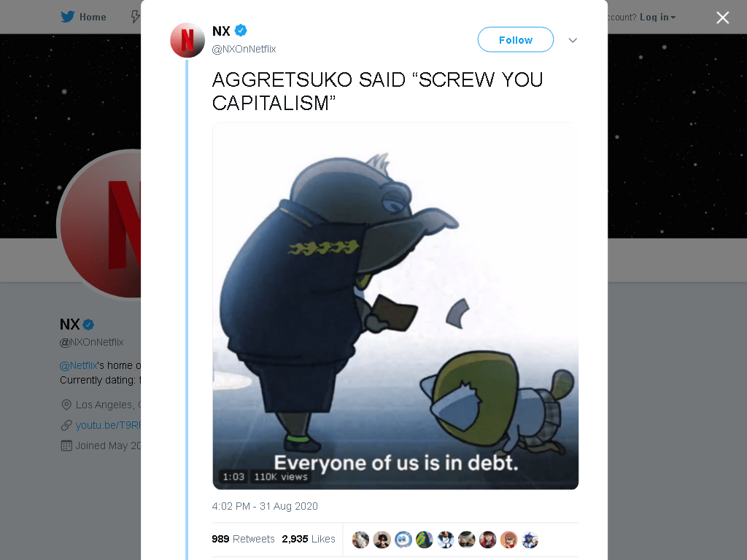Click the Home tab in top navigation

(83, 17)
